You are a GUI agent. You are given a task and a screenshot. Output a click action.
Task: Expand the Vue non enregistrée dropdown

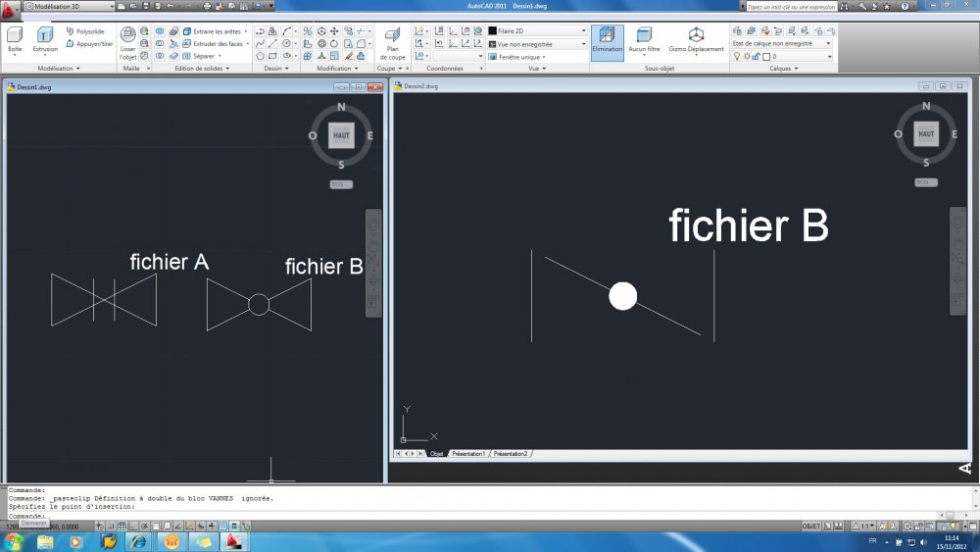[537, 44]
